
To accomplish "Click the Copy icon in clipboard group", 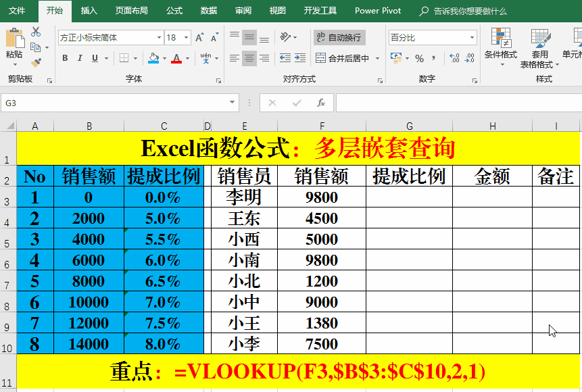I will [x=36, y=47].
